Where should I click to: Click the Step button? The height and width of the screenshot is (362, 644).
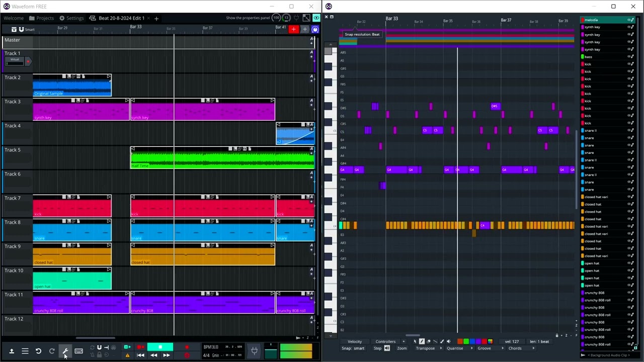pos(377,348)
